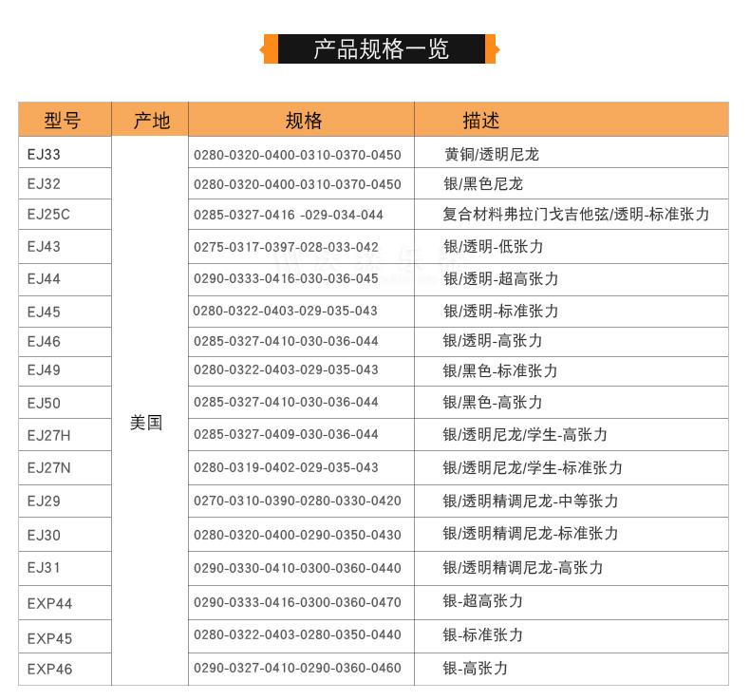The image size is (750, 700).
Task: Select spec 0280-0319-0402-029-035-043
Action: click(286, 467)
